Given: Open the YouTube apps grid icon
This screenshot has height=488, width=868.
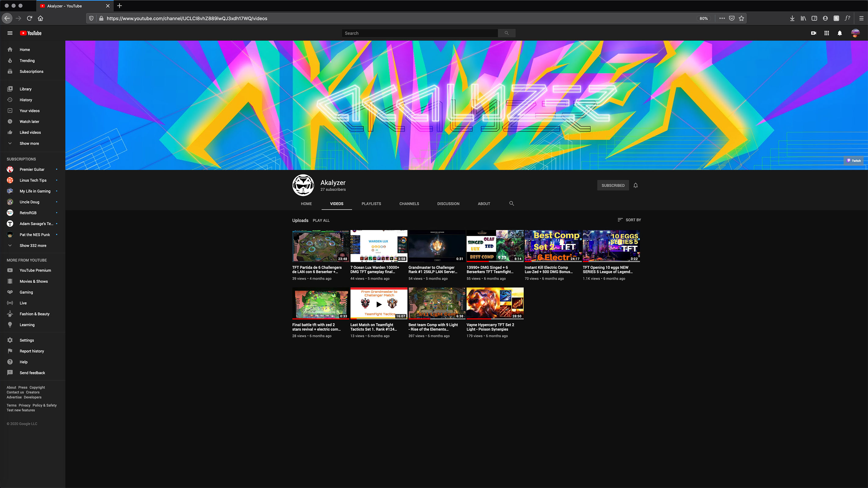Looking at the screenshot, I should pos(826,33).
